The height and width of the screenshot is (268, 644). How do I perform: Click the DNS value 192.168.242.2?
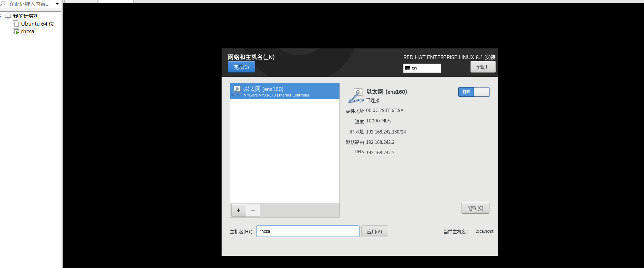pos(380,153)
